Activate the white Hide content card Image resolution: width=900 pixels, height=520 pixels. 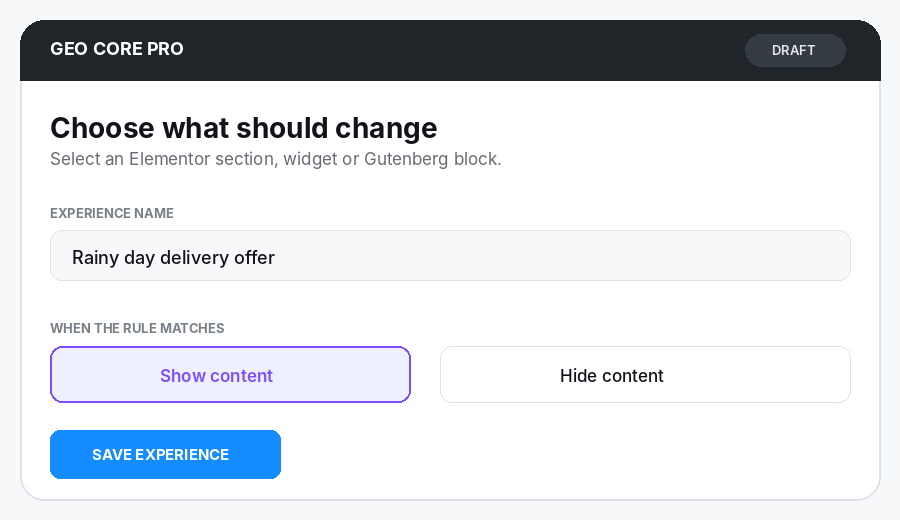pos(645,374)
